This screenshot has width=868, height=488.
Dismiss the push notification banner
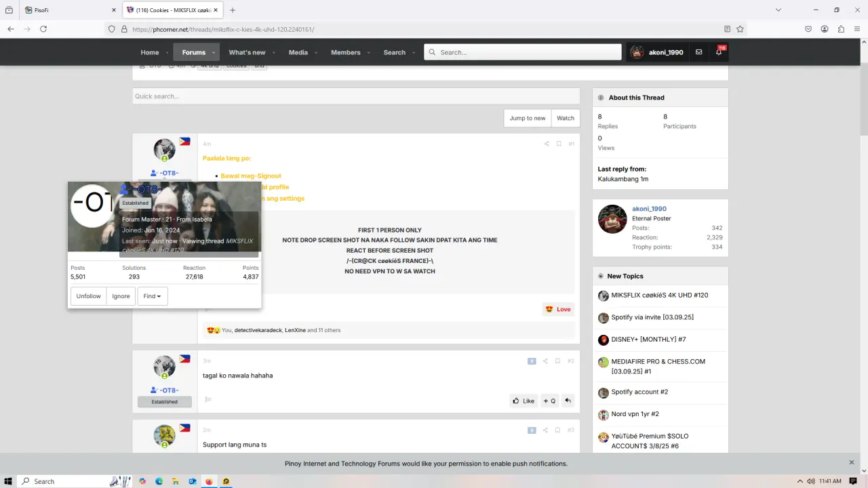(x=852, y=462)
